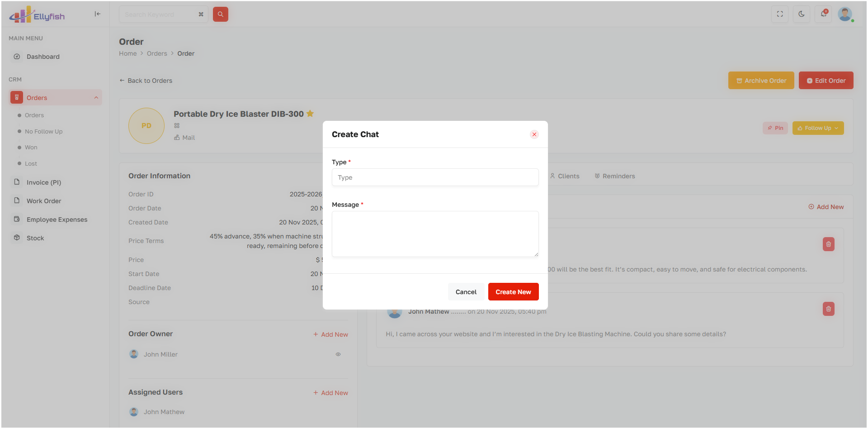Delete the first chat message
Image resolution: width=868 pixels, height=429 pixels.
(828, 244)
